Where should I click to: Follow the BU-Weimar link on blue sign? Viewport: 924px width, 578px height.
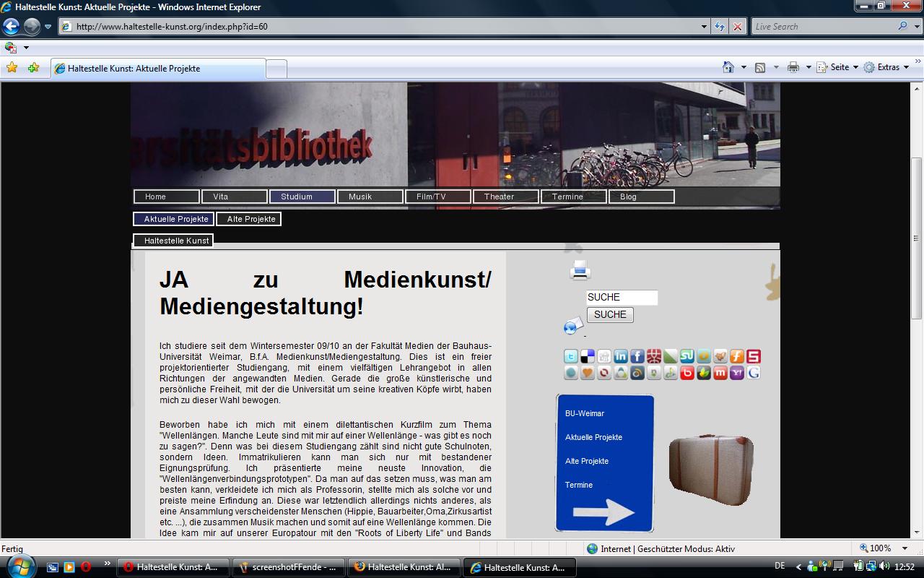pyautogui.click(x=585, y=413)
